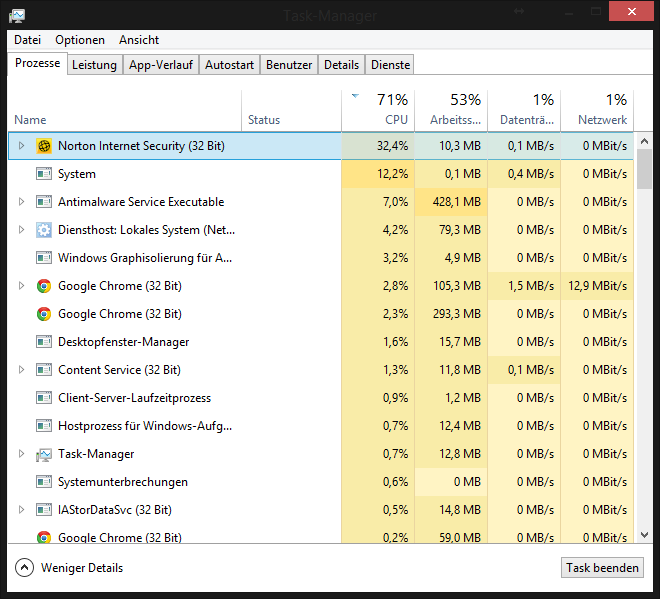Expand the IAStorDataSvc (32 Bit) process
This screenshot has width=660, height=599.
[21, 510]
